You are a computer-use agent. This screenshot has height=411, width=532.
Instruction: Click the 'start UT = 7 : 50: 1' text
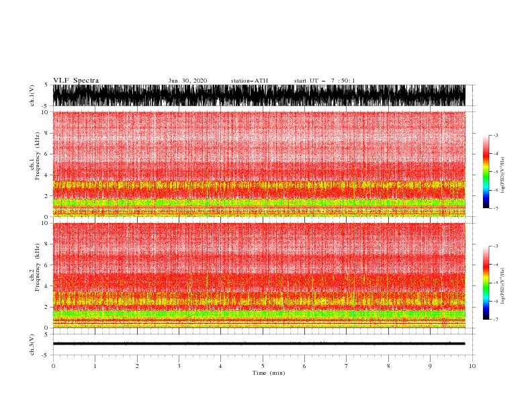pyautogui.click(x=324, y=81)
